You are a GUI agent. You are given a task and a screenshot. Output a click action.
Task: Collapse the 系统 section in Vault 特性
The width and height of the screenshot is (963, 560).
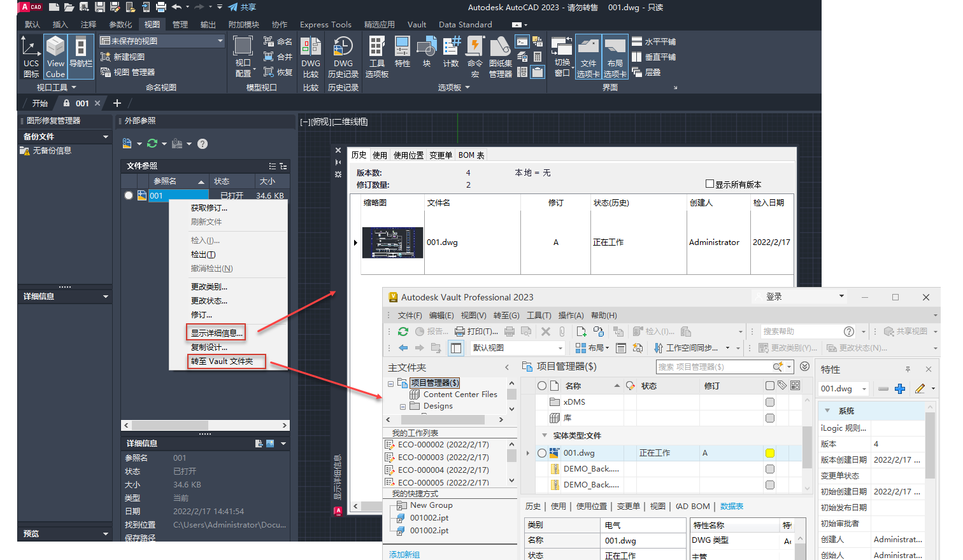(827, 411)
